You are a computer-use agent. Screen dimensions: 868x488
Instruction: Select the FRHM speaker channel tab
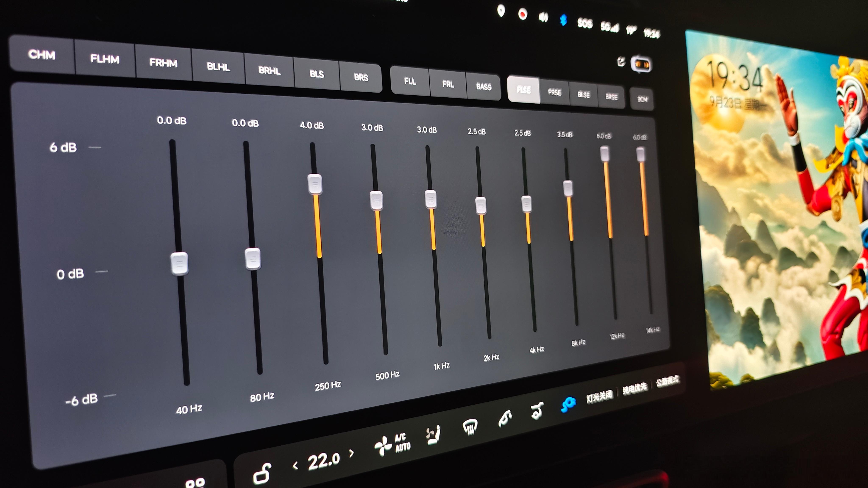163,63
